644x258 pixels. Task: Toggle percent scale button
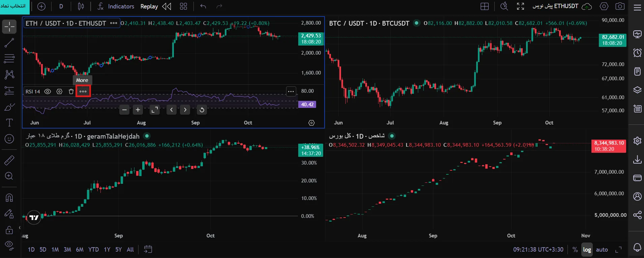click(575, 250)
